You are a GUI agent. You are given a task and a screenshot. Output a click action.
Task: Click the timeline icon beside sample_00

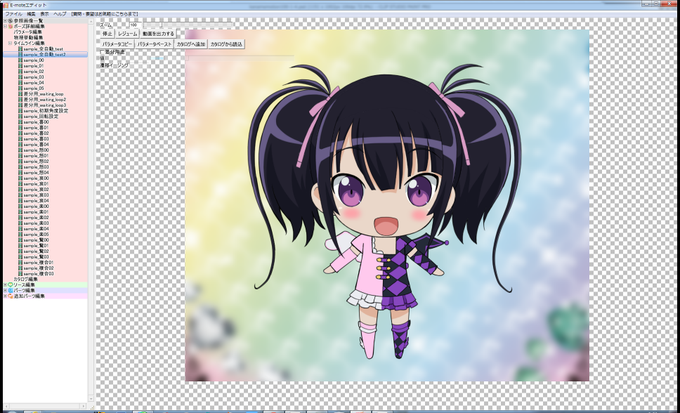click(20, 60)
